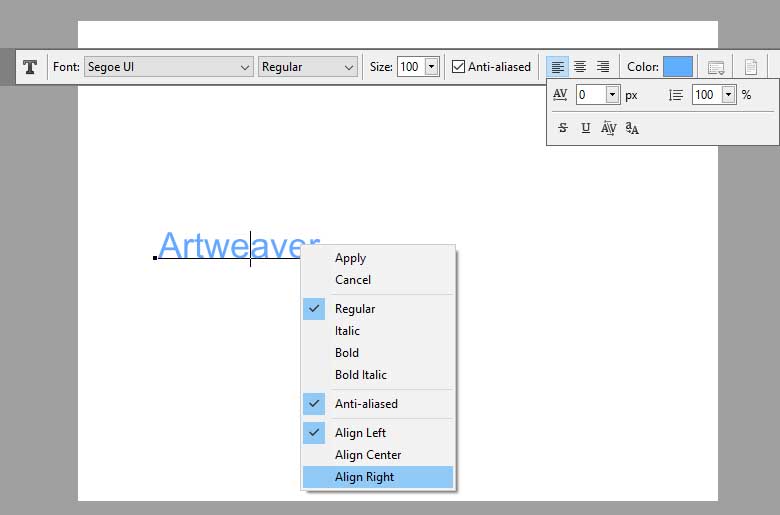Click the character spacing field with value 0

(x=591, y=95)
